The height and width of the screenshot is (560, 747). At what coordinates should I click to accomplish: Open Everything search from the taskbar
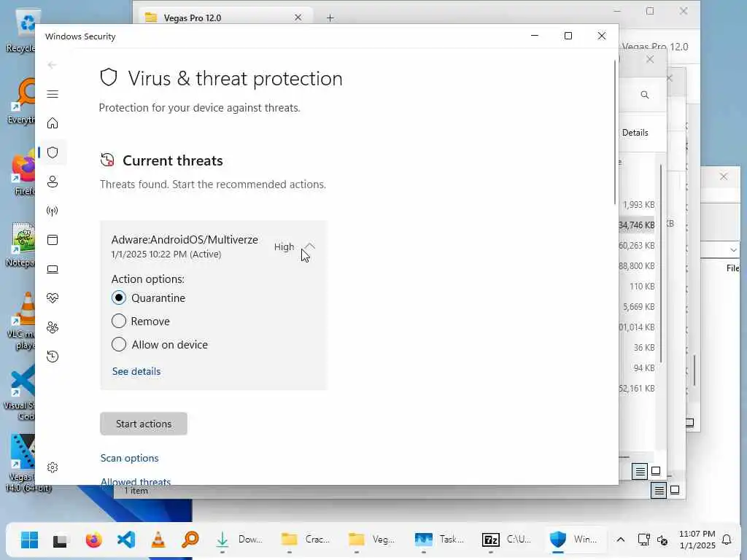coord(190,540)
